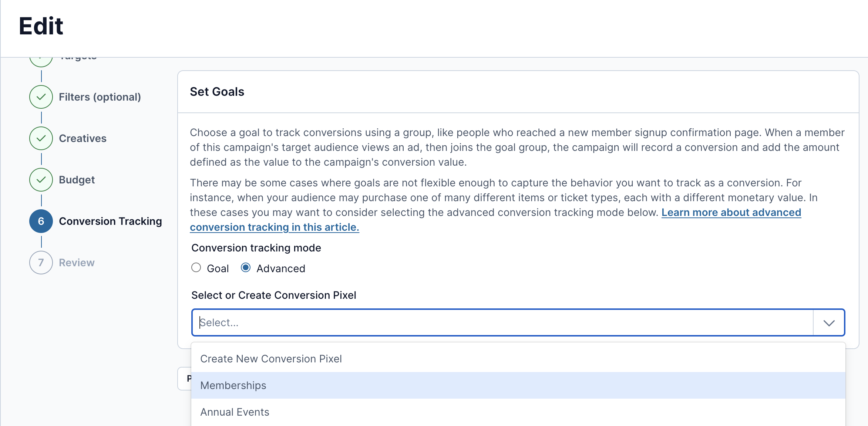This screenshot has width=868, height=426.
Task: Expand the conversion pixel dropdown chevron
Action: pos(829,323)
